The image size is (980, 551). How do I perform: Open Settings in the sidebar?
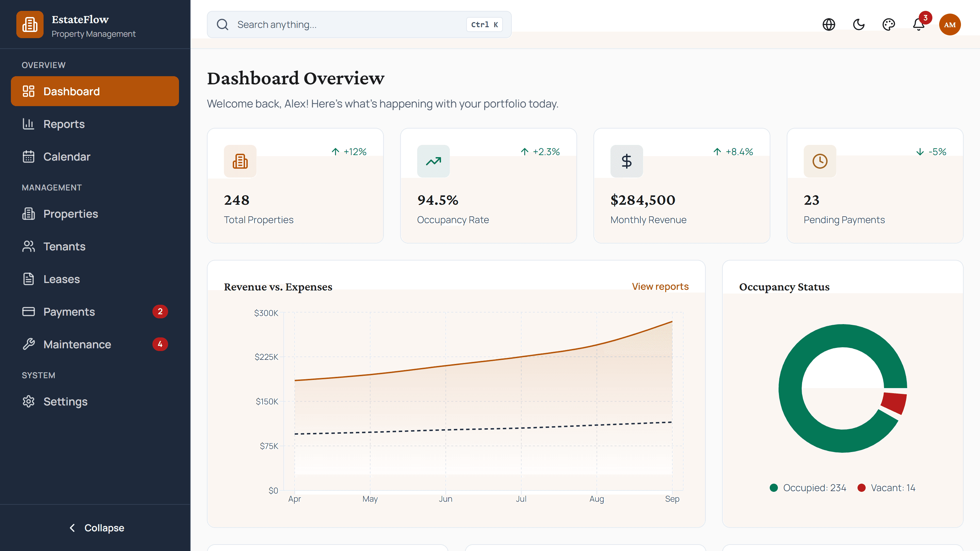point(95,402)
